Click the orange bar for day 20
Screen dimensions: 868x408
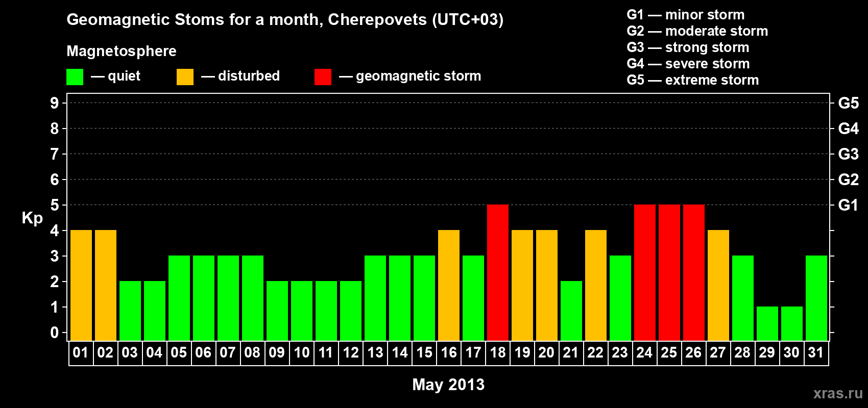[x=547, y=285]
